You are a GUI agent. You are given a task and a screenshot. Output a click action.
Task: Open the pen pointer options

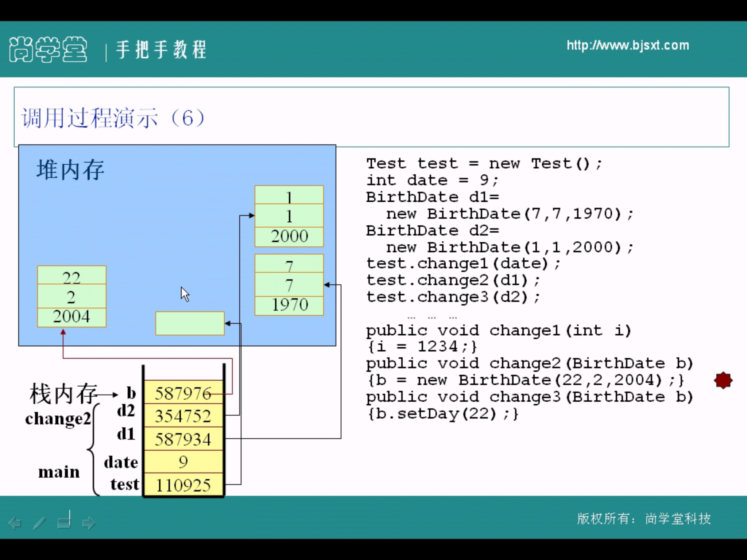click(x=39, y=523)
